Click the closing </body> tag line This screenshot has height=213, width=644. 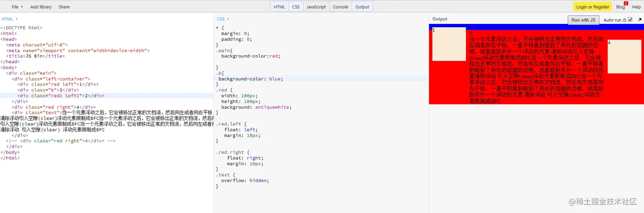pos(10,152)
